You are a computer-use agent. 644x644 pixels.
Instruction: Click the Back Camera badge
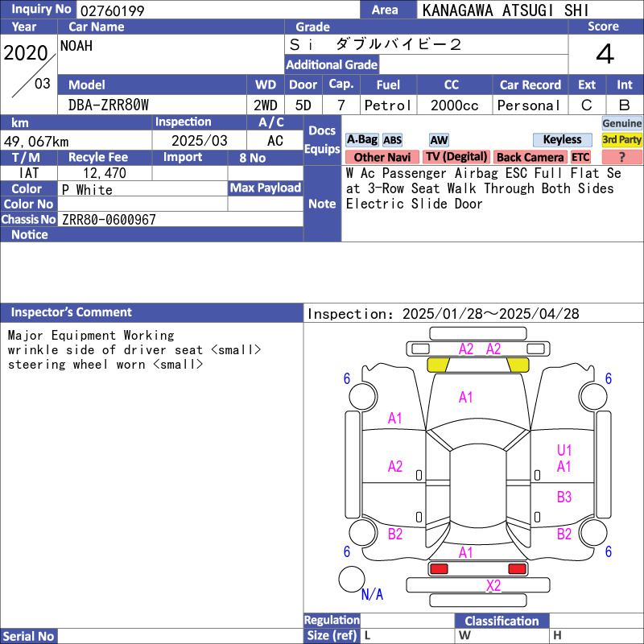pyautogui.click(x=530, y=157)
